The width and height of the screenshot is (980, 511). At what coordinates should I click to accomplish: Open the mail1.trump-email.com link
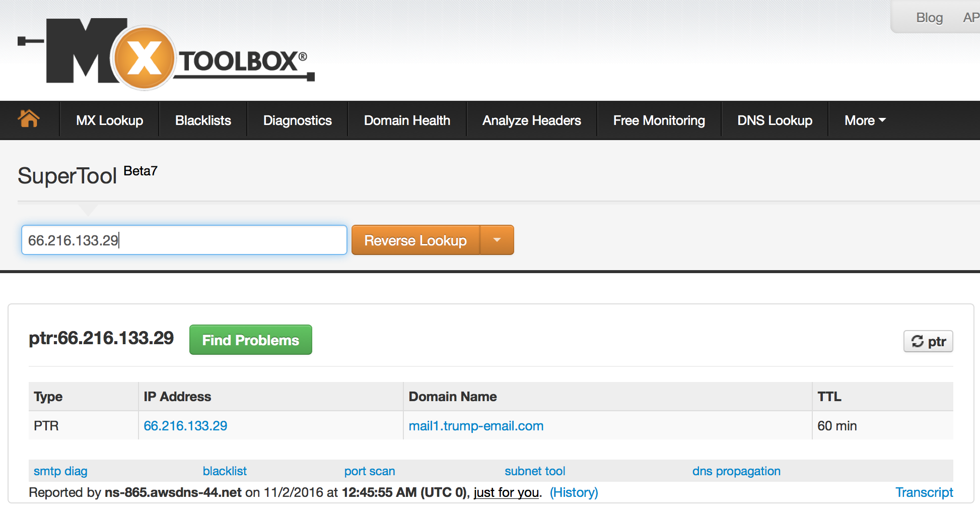[476, 426]
